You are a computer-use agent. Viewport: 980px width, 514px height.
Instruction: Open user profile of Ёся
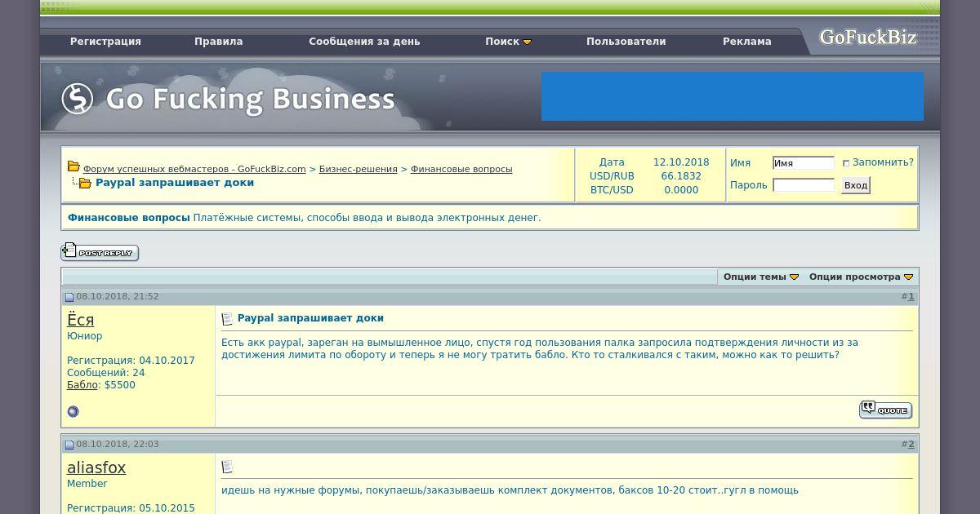80,320
